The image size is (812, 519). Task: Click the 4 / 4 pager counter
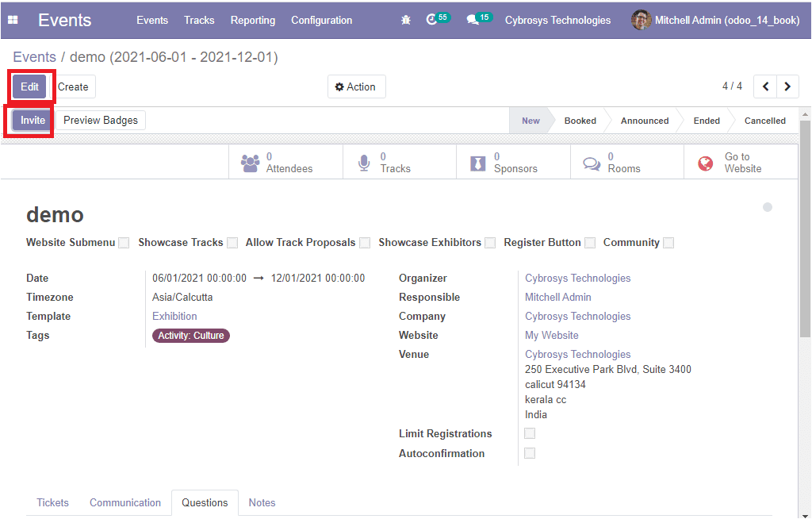(x=732, y=86)
